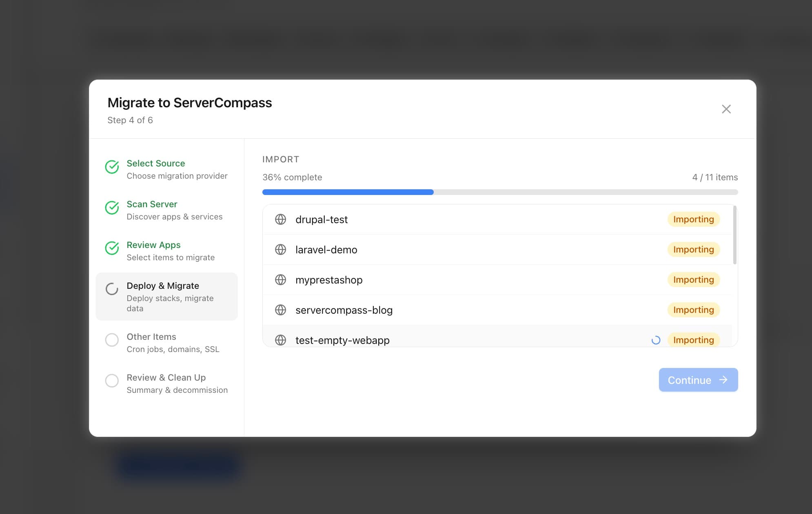The height and width of the screenshot is (514, 812).
Task: Select the Review & Clean Up step circle
Action: (112, 381)
